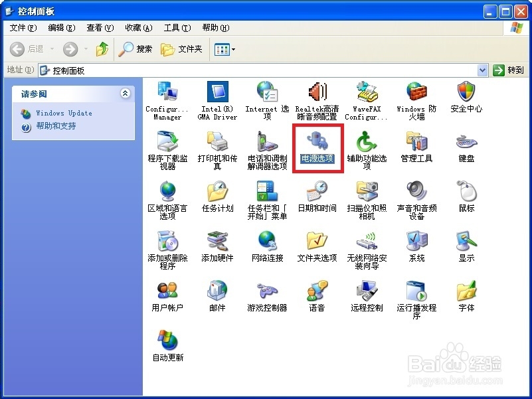Open the views dropdown button
The width and height of the screenshot is (532, 399).
[x=224, y=50]
